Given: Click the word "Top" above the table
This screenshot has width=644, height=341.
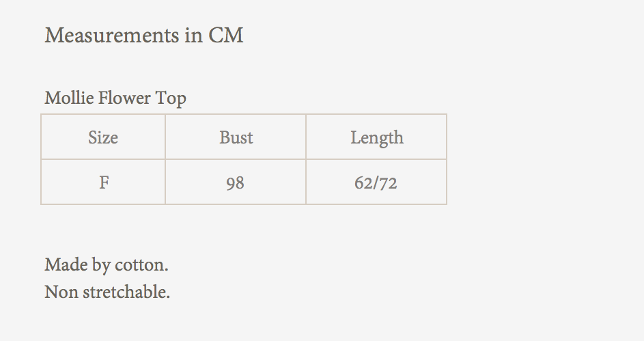Looking at the screenshot, I should point(171,99).
